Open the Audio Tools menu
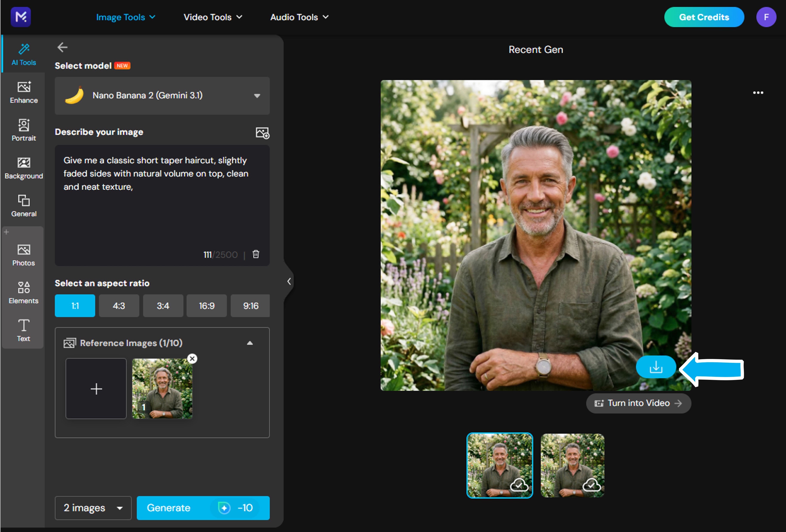This screenshot has height=532, width=786. [x=299, y=17]
